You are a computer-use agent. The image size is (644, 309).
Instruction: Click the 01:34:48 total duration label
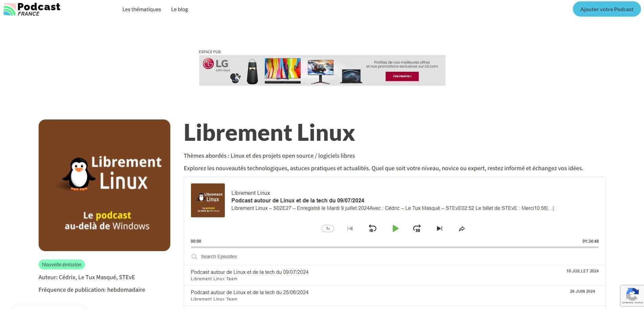coord(591,241)
